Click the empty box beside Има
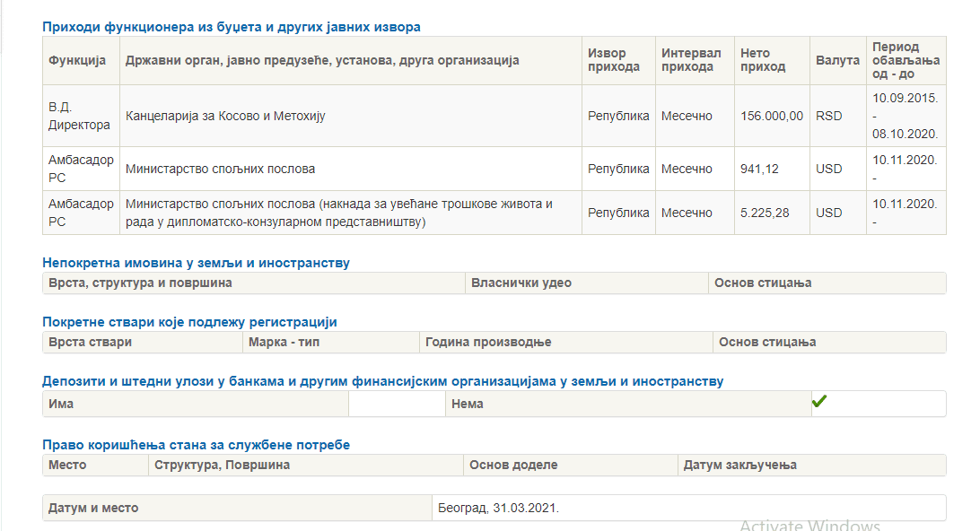The width and height of the screenshot is (980, 531). point(397,405)
